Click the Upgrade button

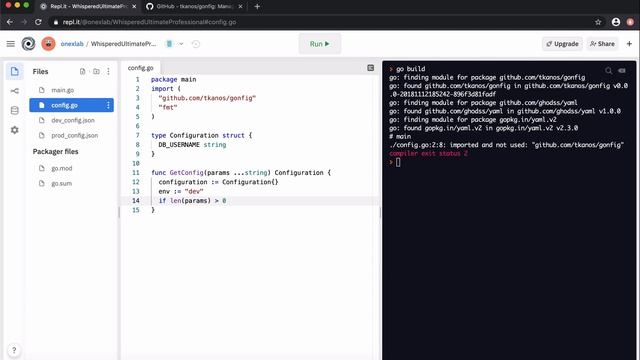coord(562,44)
